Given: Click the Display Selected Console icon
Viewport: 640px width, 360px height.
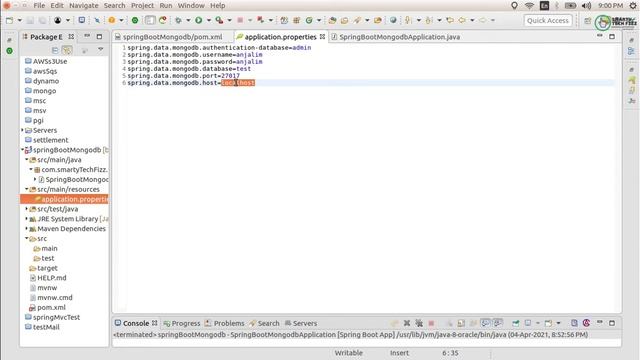Looking at the screenshot, I should click(x=528, y=323).
